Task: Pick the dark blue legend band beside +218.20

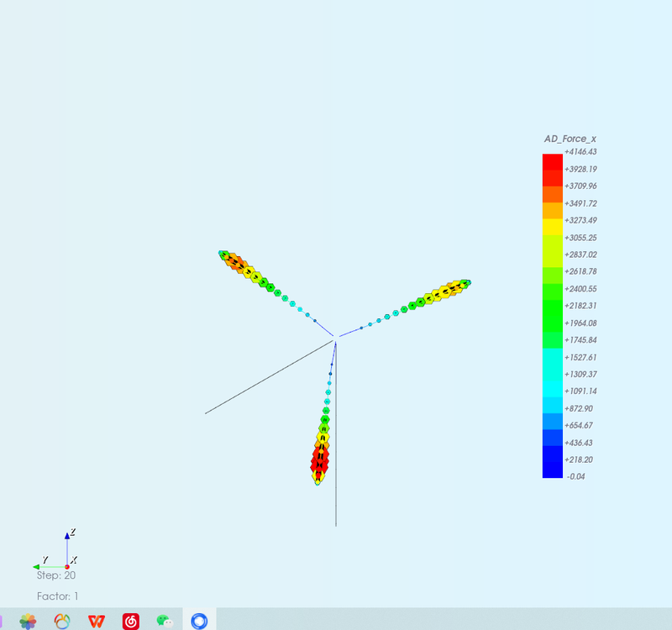Action: coord(553,461)
